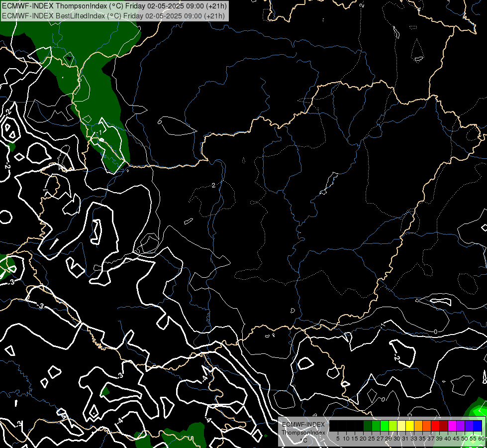
Task: Select the bright green 27–29 legend swatch
Action: pyautogui.click(x=385, y=426)
